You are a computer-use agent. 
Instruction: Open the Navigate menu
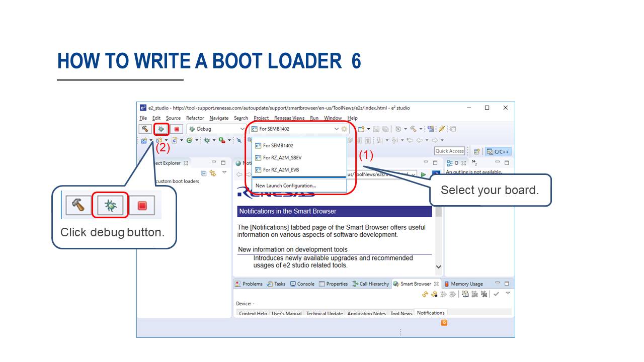coord(219,118)
